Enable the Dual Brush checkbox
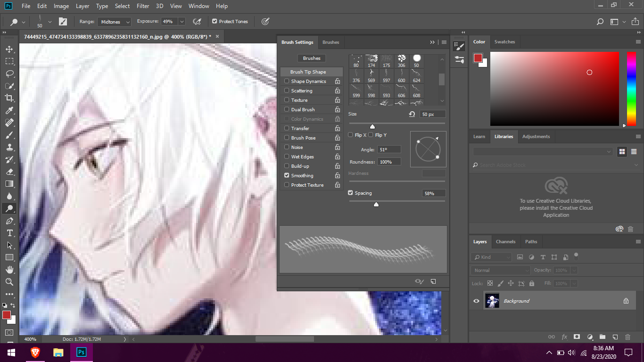The height and width of the screenshot is (362, 644). 287,109
